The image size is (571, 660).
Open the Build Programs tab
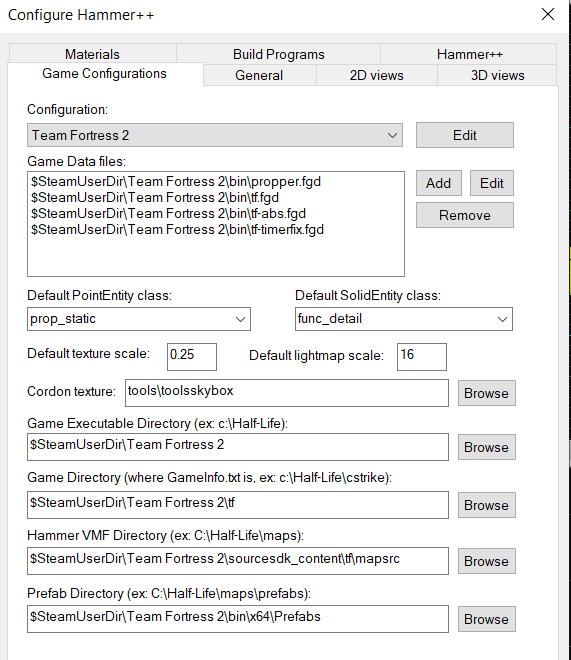coord(279,54)
